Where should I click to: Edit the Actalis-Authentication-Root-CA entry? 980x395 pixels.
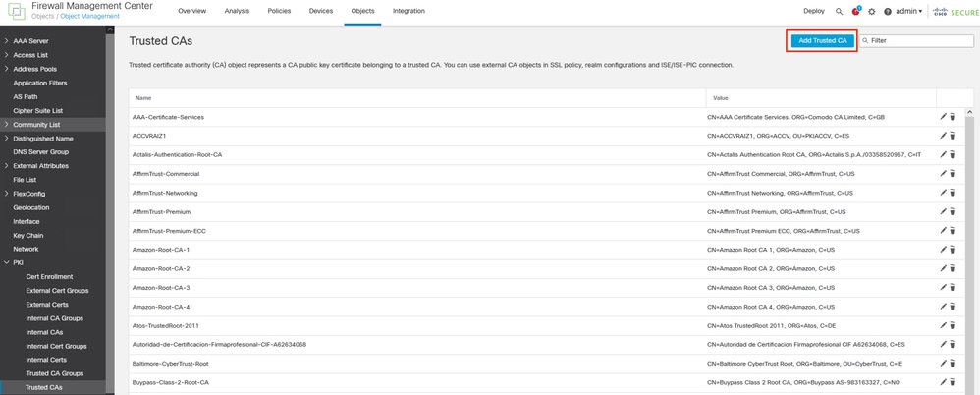(943, 154)
